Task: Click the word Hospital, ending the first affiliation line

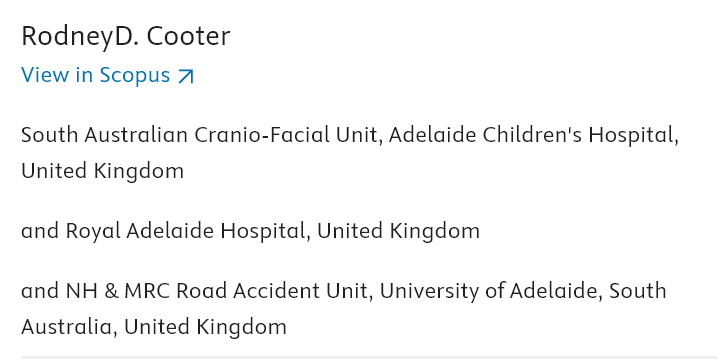Action: tap(633, 136)
